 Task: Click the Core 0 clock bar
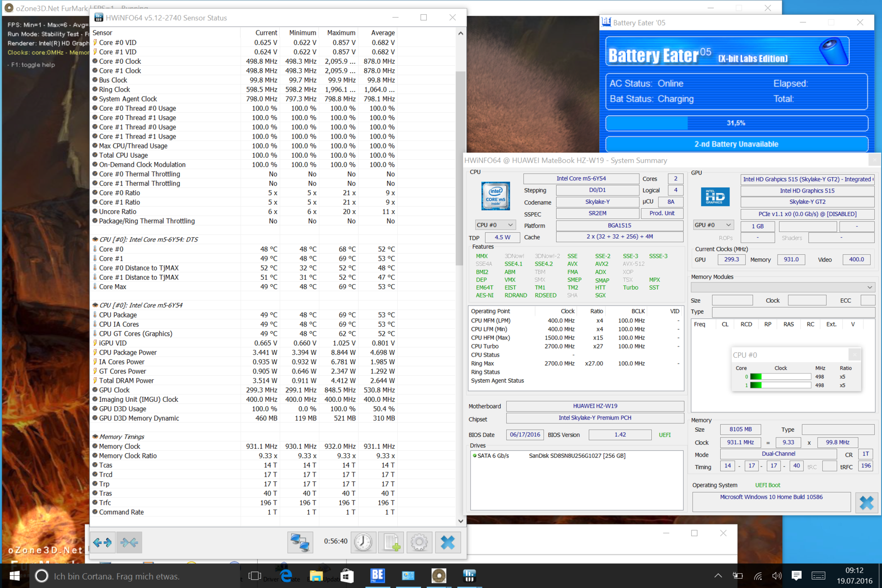(780, 377)
